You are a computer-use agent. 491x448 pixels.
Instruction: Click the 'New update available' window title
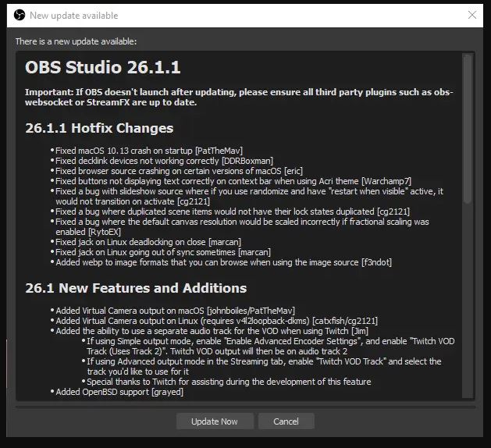pyautogui.click(x=74, y=16)
